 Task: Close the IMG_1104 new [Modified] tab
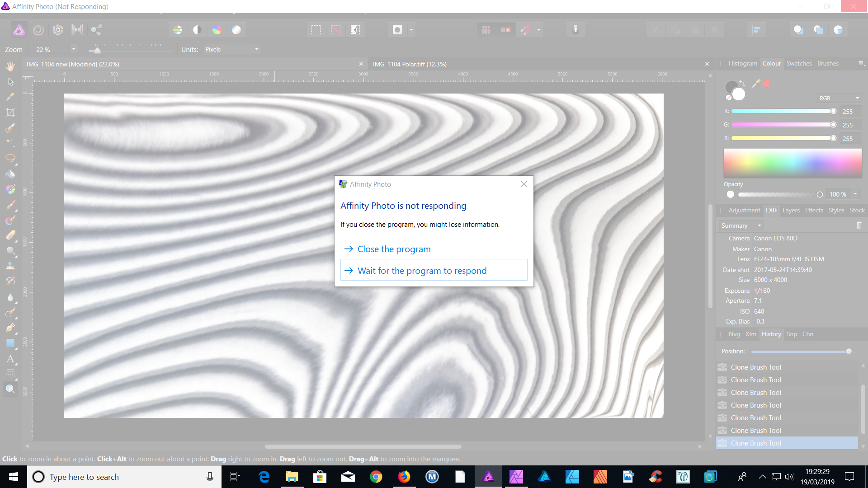361,64
